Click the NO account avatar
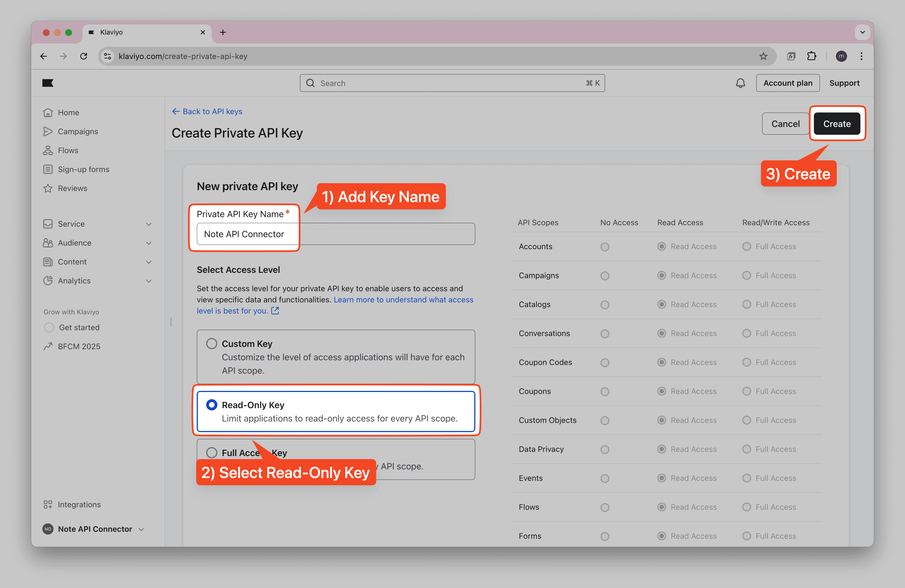905x588 pixels. click(x=48, y=529)
